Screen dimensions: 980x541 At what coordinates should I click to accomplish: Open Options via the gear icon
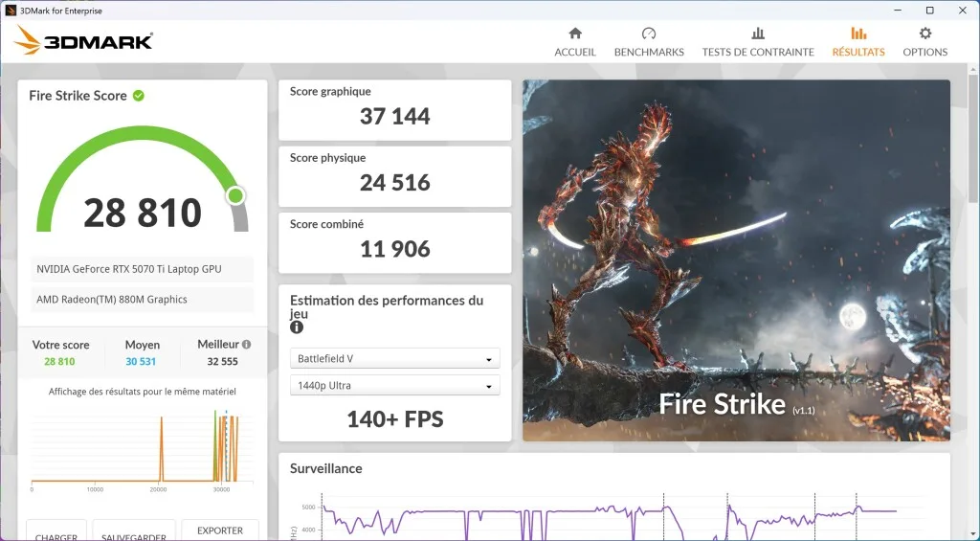(x=925, y=34)
